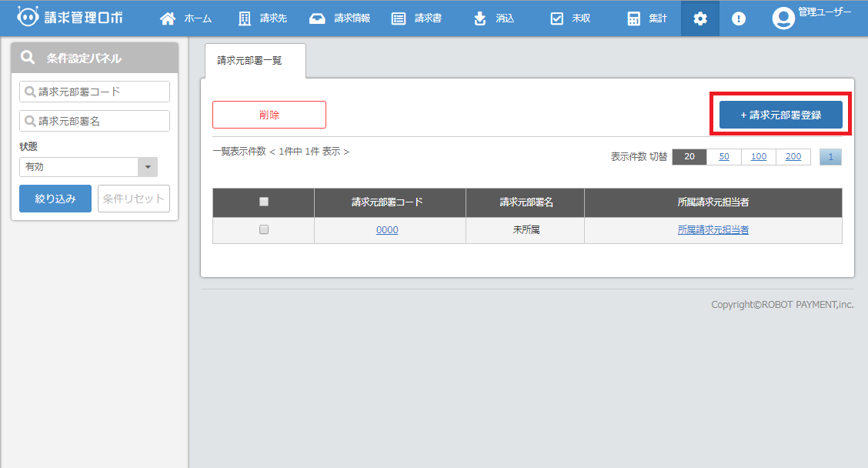Click the 絞り込み filter button
This screenshot has width=868, height=468.
pos(55,199)
